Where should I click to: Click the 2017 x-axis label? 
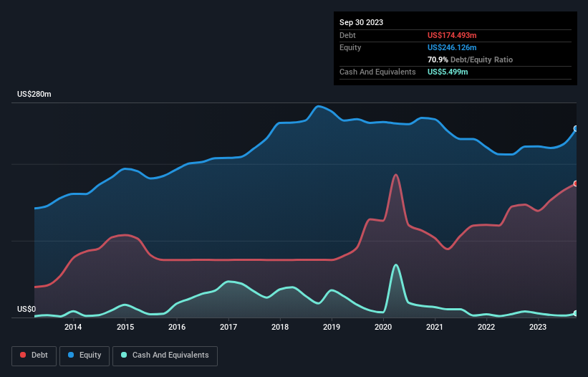click(228, 327)
